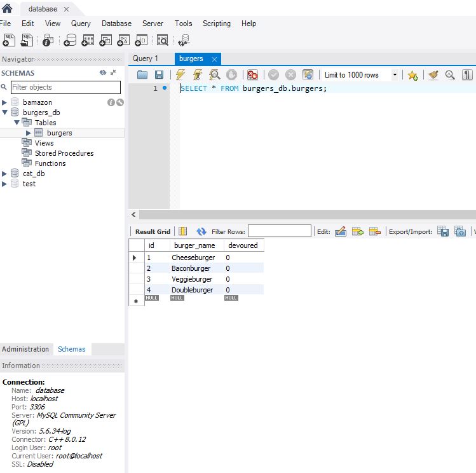
Task: Expand the cat_db schema
Action: click(4, 174)
